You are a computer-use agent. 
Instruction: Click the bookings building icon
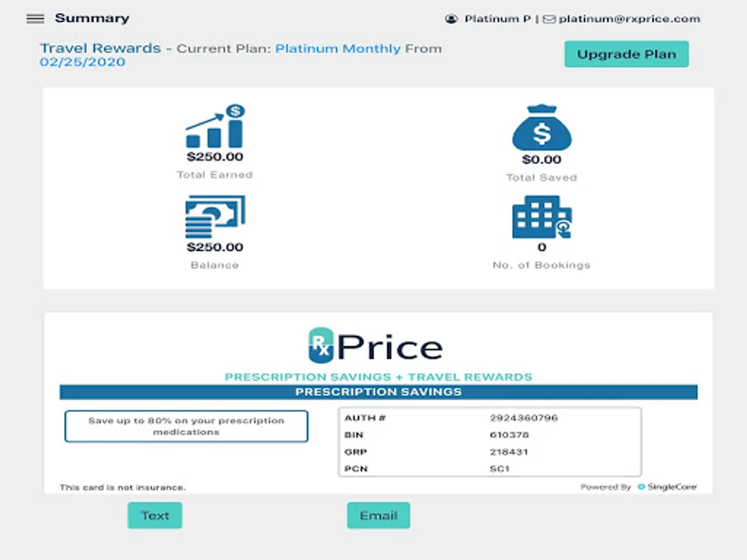(542, 217)
